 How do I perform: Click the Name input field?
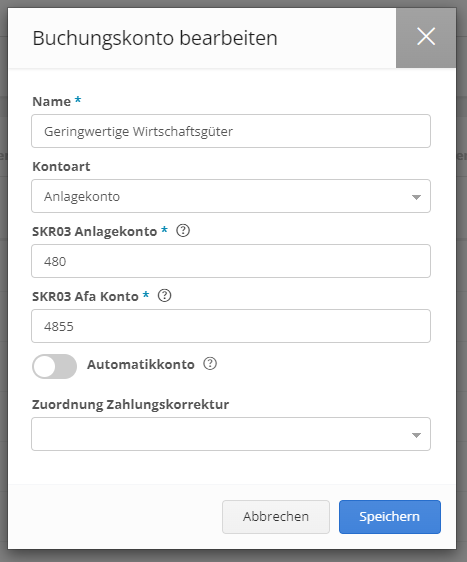click(231, 131)
